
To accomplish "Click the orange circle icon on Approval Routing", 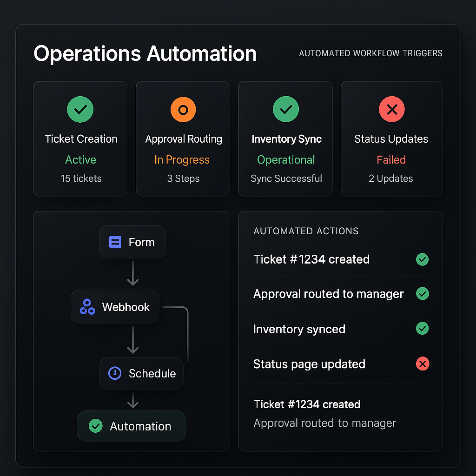I will pyautogui.click(x=183, y=110).
